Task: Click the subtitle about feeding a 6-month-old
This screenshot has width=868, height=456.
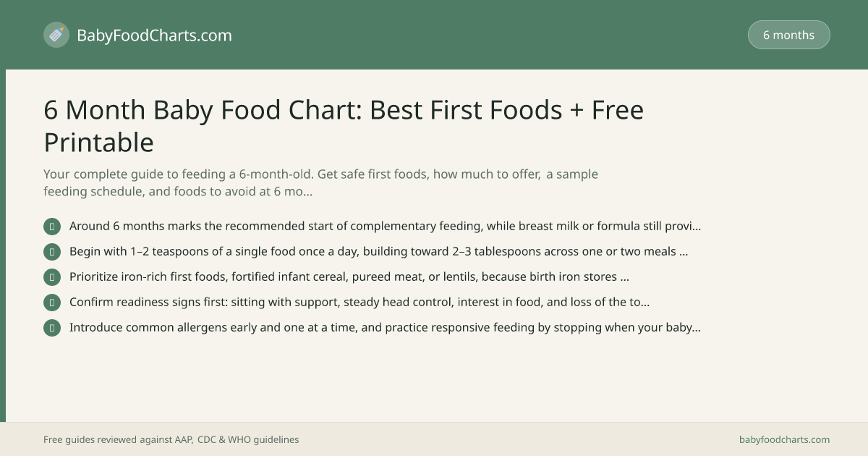Action: point(320,183)
